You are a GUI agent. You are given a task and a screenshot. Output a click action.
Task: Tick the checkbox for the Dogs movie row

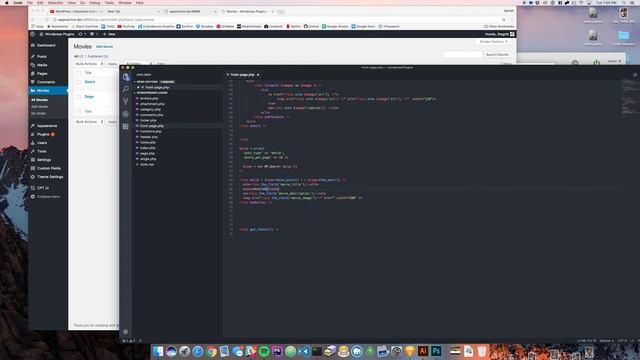point(78,97)
